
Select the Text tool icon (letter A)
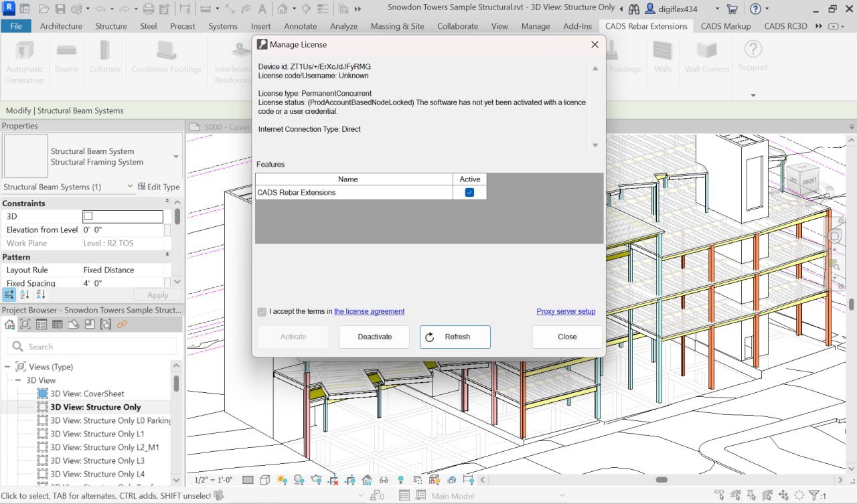261,9
